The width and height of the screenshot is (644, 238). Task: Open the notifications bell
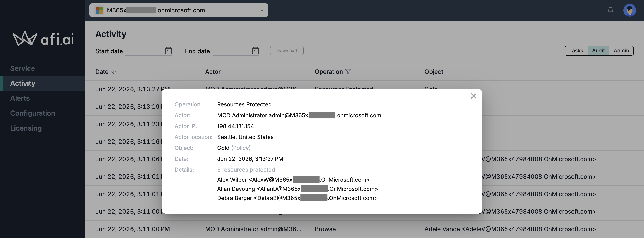(610, 10)
